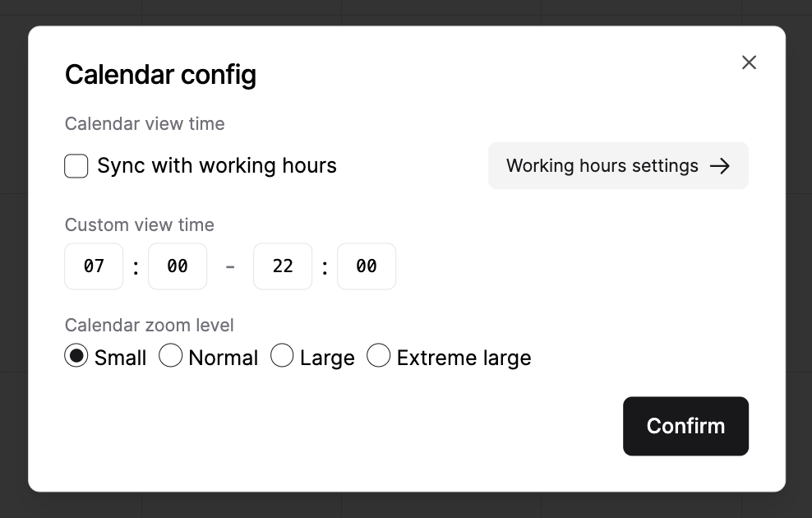Image resolution: width=812 pixels, height=518 pixels.
Task: Select the Normal zoom level radio button
Action: pyautogui.click(x=171, y=355)
